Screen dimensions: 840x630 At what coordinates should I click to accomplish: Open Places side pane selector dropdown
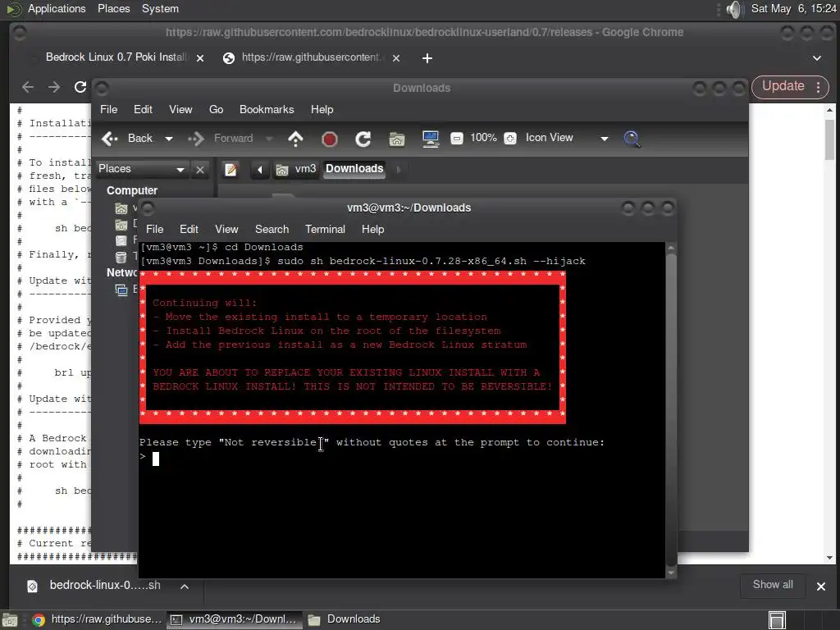[141, 169]
